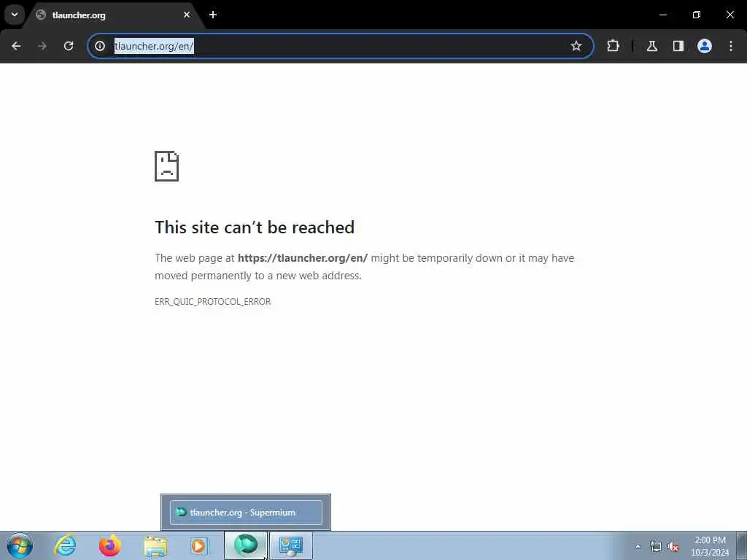The height and width of the screenshot is (560, 747).
Task: Click the 'This site can't be reached' heading
Action: 255,227
